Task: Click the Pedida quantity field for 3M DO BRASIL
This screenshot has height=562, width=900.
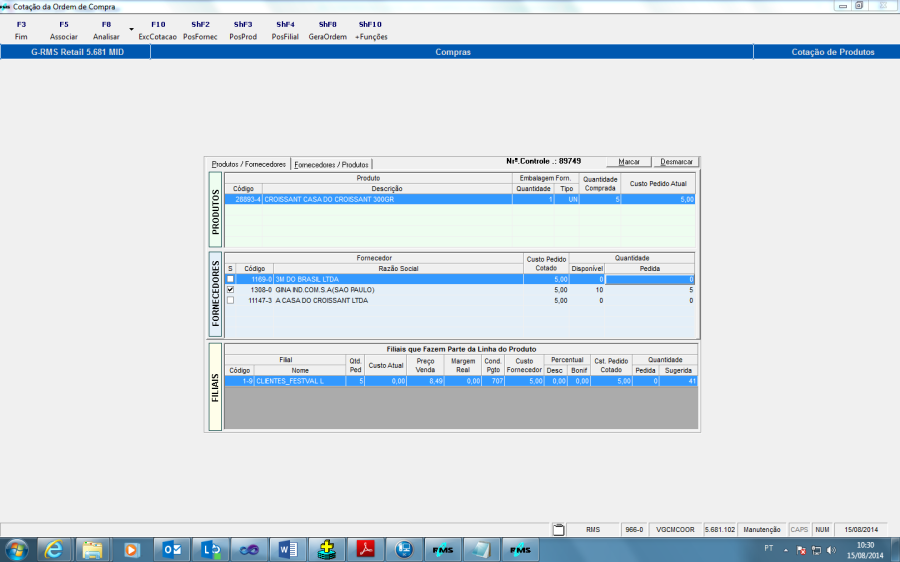Action: (650, 279)
